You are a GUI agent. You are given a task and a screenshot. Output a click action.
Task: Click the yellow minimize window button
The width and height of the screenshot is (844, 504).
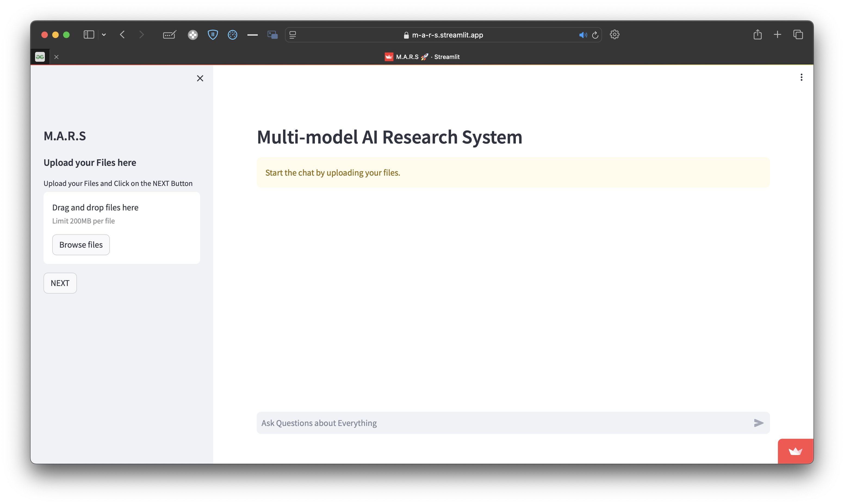55,35
